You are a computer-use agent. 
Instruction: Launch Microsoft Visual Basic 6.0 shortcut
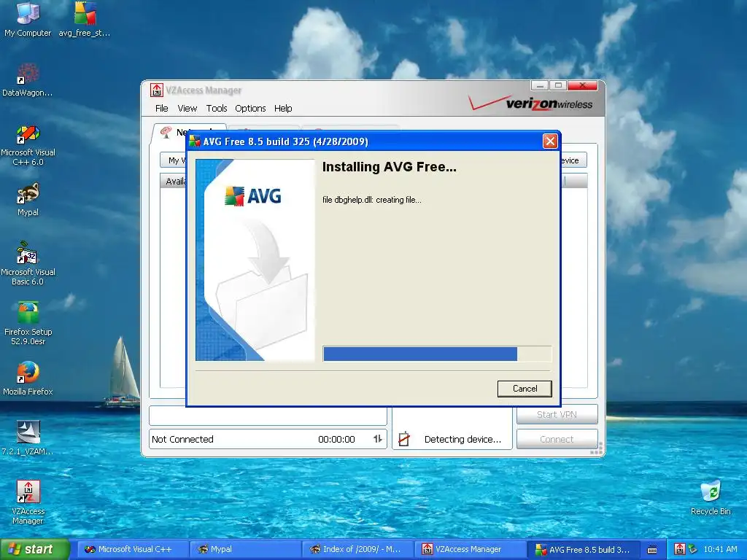click(x=28, y=263)
